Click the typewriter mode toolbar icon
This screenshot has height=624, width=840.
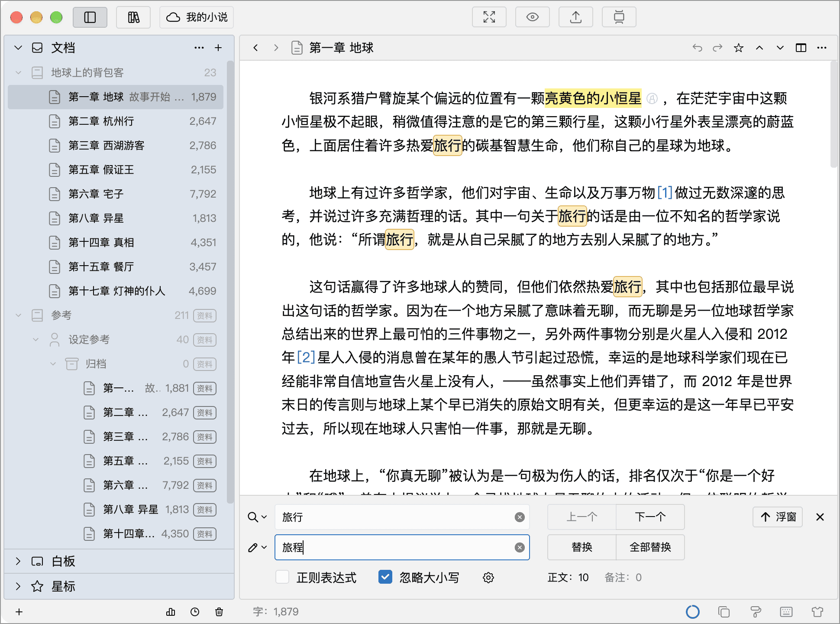click(x=619, y=17)
